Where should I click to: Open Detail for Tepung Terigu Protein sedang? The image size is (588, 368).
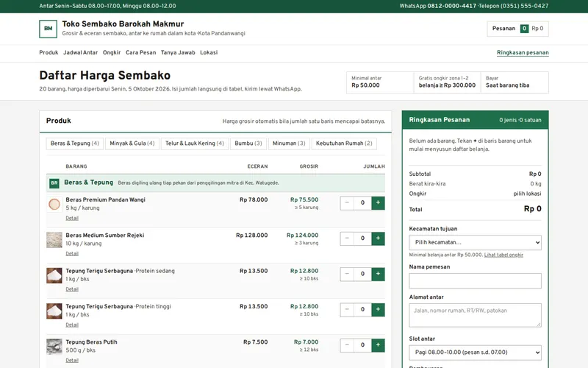72,289
